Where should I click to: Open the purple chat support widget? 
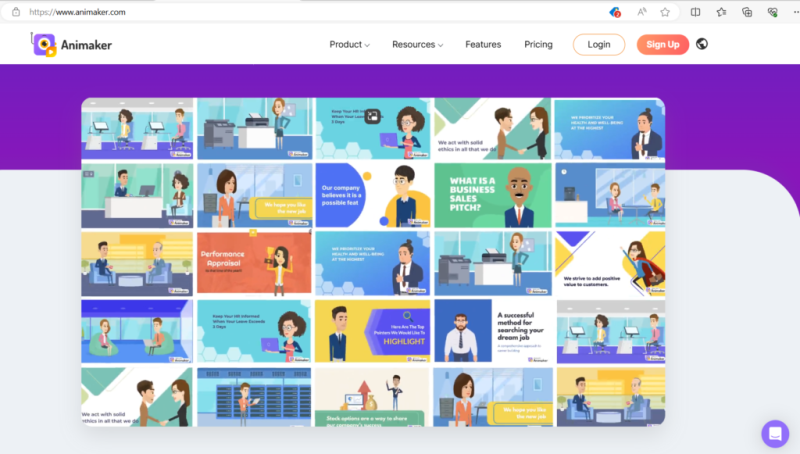[x=775, y=433]
